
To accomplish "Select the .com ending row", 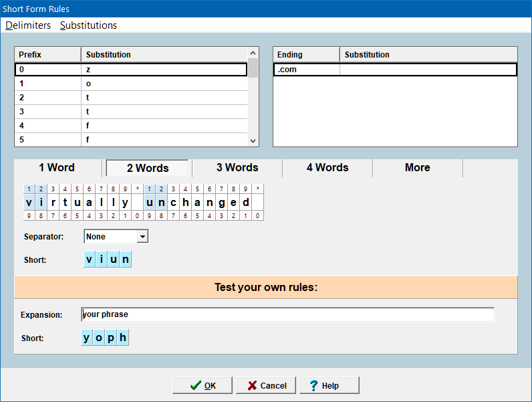I will (x=306, y=69).
